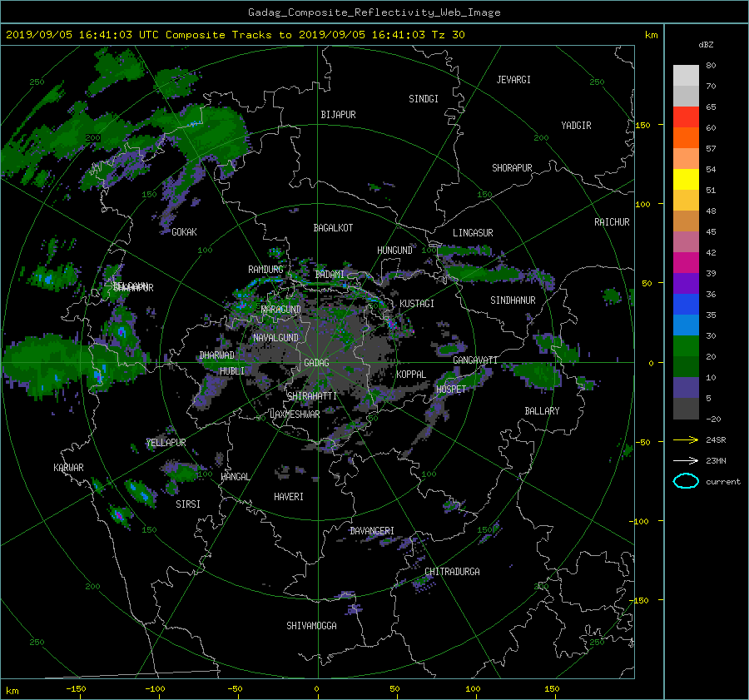Viewport: 749px width, 700px height.
Task: Click the KARWAR city label
Action: (x=68, y=467)
